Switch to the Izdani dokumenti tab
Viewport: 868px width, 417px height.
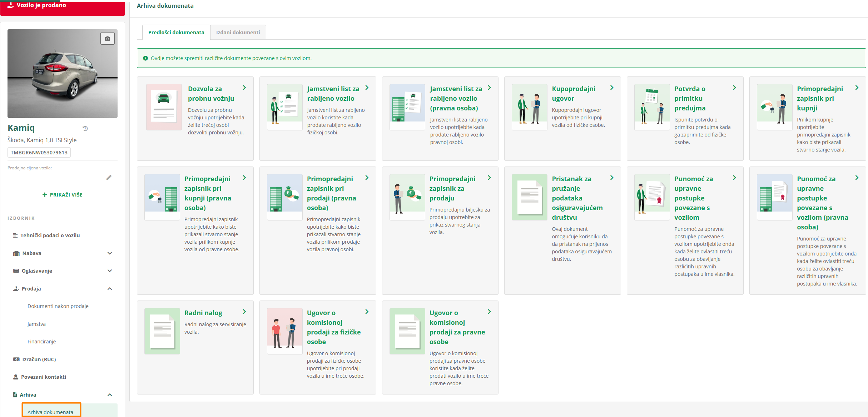click(x=238, y=33)
